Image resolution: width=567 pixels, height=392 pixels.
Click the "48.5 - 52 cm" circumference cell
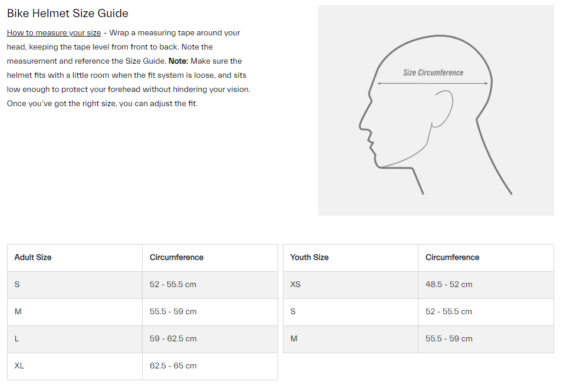(x=449, y=285)
